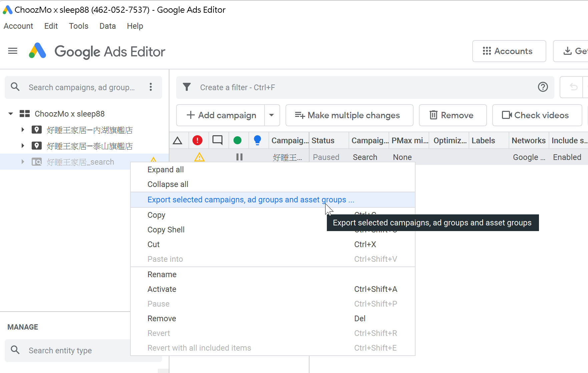The height and width of the screenshot is (373, 588).
Task: Expand the 好睡王家居—泰山旗艦店 campaign
Action: point(23,146)
